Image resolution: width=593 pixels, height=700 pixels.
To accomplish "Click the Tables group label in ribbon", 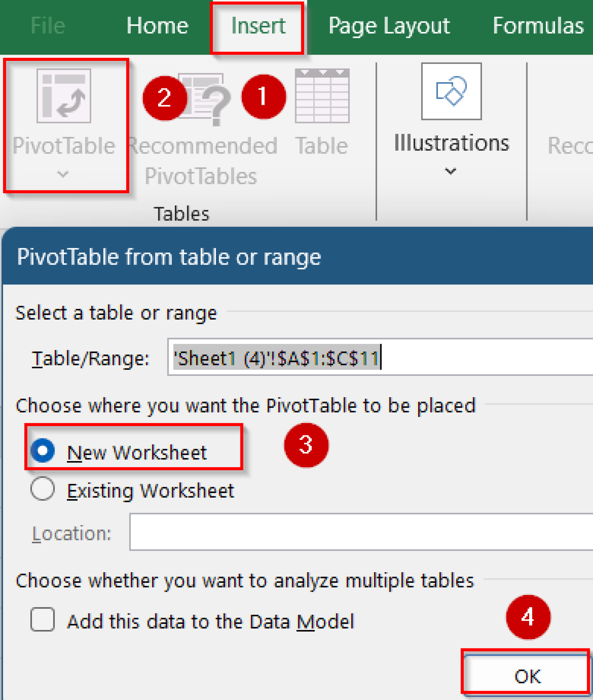I will click(182, 213).
